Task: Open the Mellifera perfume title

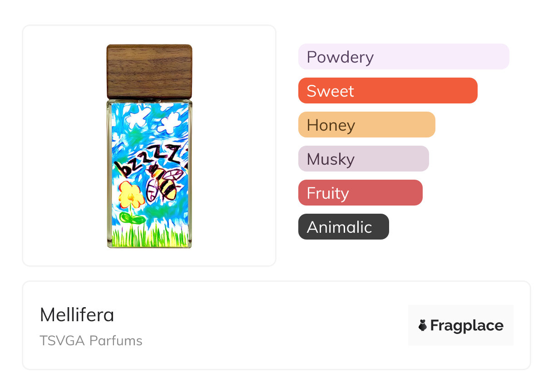Action: [77, 315]
